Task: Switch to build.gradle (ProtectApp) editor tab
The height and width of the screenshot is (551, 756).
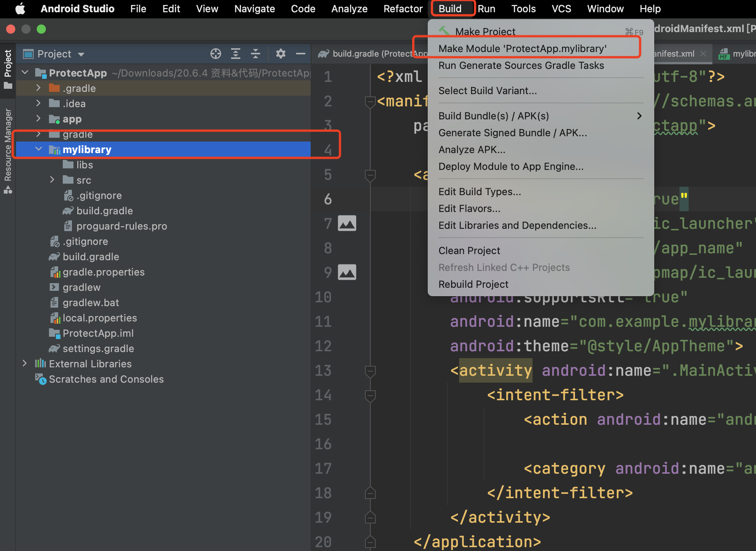Action: (x=372, y=54)
